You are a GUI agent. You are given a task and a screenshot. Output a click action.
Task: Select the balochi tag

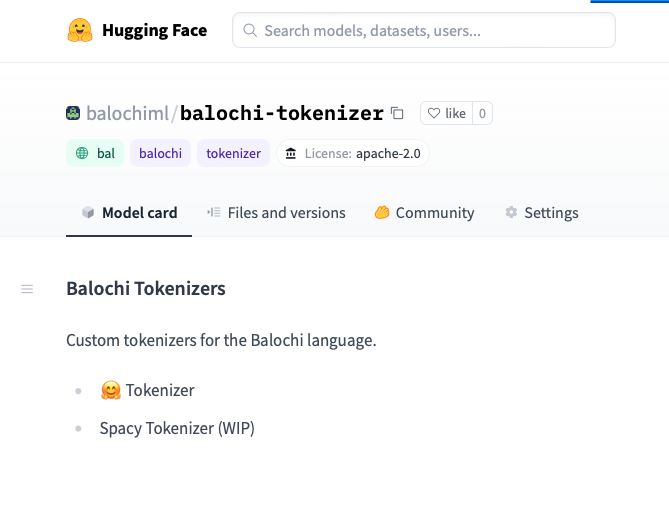click(x=160, y=153)
